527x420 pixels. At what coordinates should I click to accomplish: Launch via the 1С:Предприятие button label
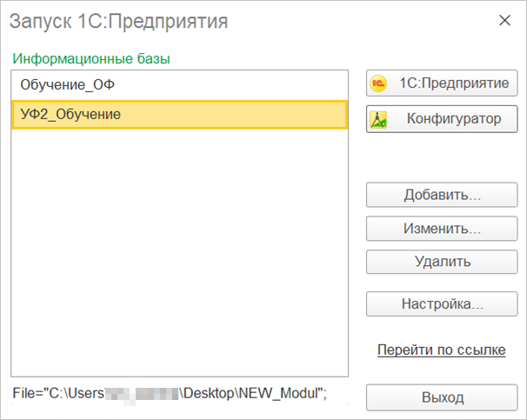(453, 83)
